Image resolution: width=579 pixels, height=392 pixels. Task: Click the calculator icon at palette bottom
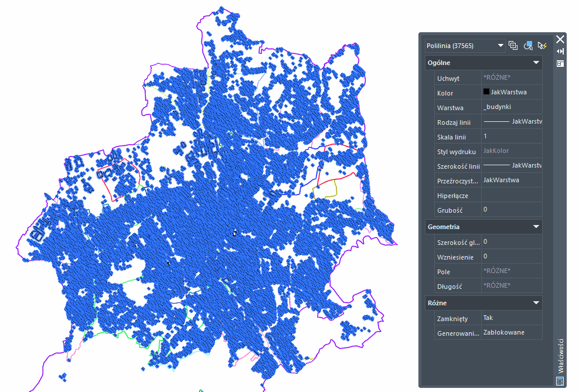(x=560, y=381)
